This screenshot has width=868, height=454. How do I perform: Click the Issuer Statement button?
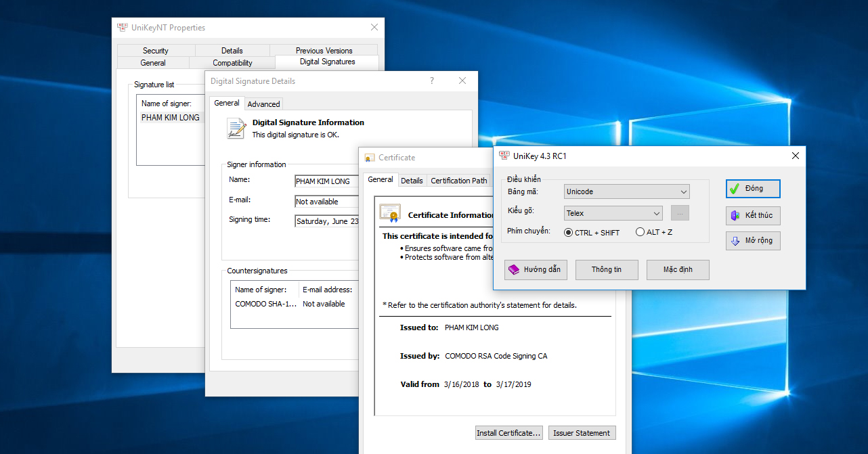pos(582,433)
